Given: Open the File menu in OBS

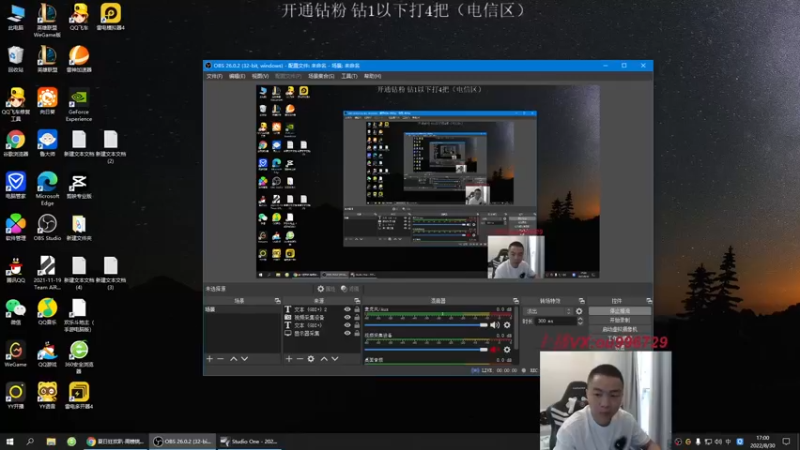Looking at the screenshot, I should (214, 76).
